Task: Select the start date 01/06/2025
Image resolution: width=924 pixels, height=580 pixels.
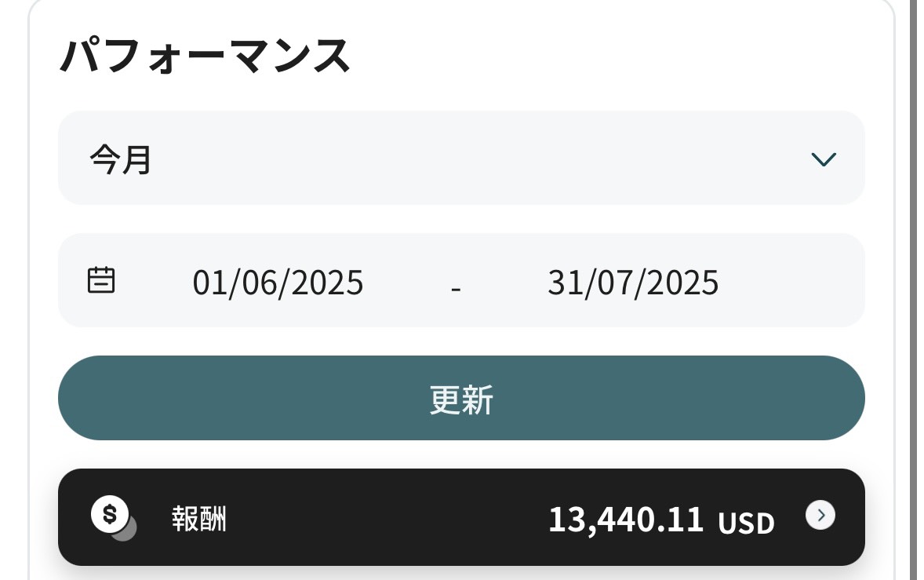Action: point(278,283)
